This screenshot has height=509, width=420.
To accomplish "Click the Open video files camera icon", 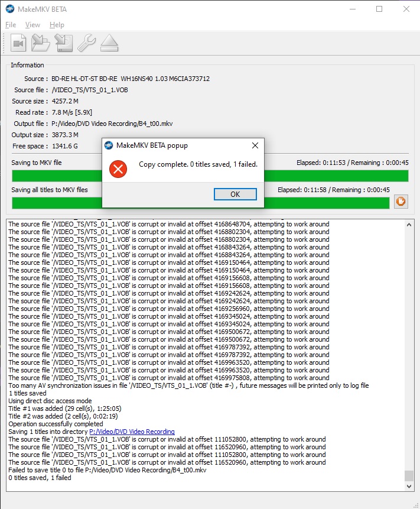I will click(x=18, y=43).
